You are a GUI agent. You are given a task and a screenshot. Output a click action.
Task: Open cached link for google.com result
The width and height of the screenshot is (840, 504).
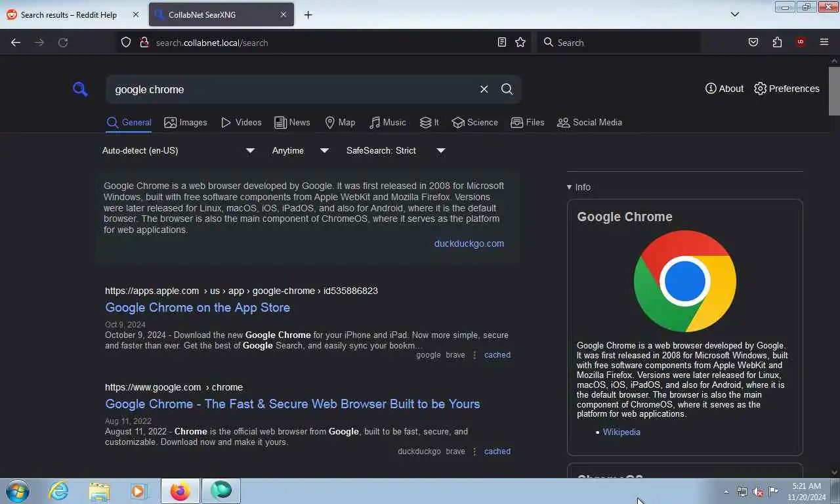[x=497, y=451]
